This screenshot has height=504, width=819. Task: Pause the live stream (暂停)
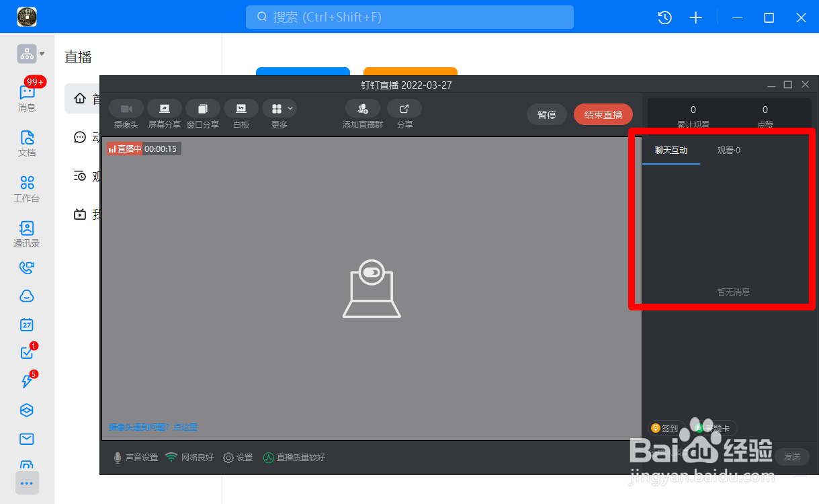tap(547, 114)
